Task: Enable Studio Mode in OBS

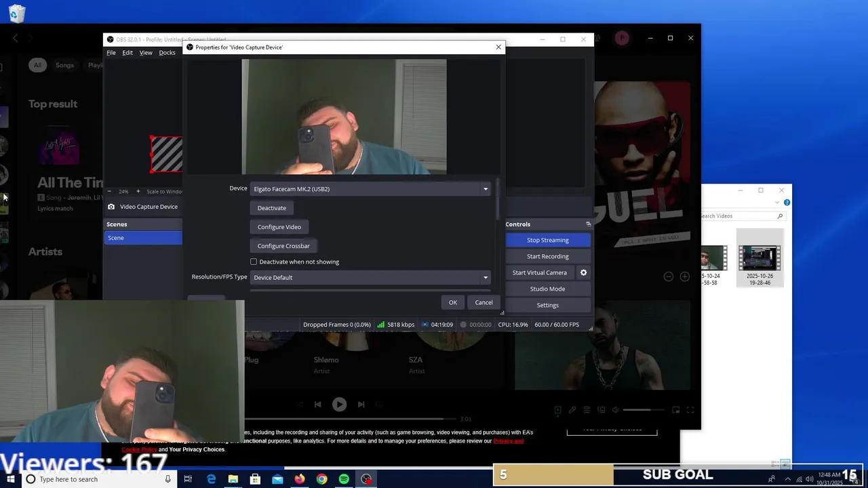Action: pyautogui.click(x=548, y=289)
